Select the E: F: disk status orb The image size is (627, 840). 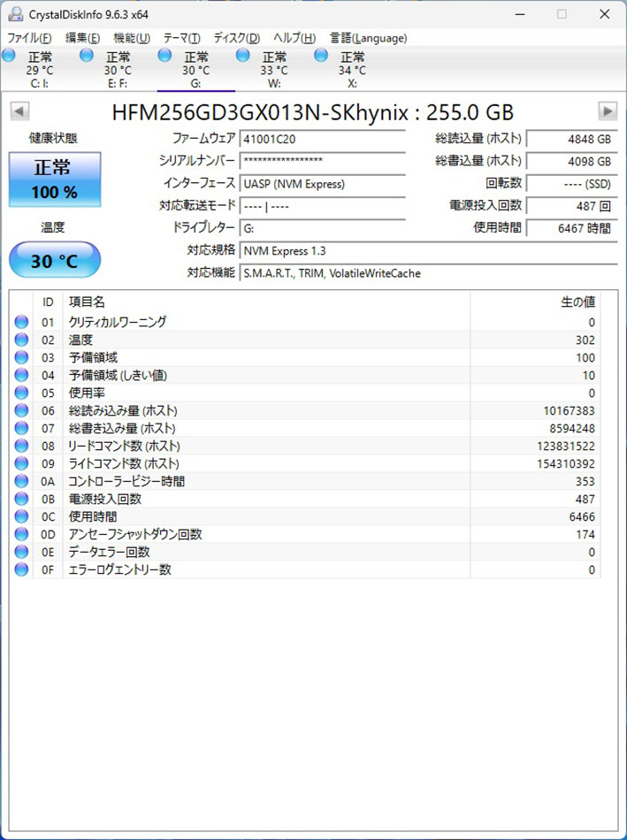[87, 55]
